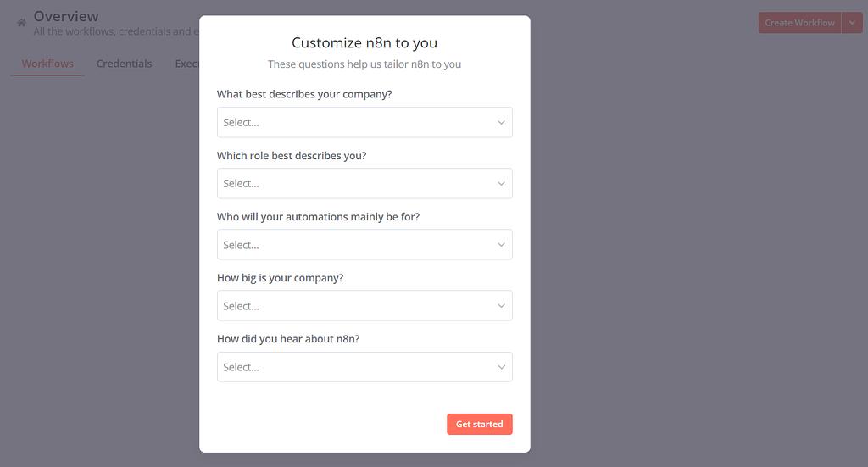Click the 'Customize n8n to you' dialog title
The image size is (868, 467).
click(x=364, y=42)
